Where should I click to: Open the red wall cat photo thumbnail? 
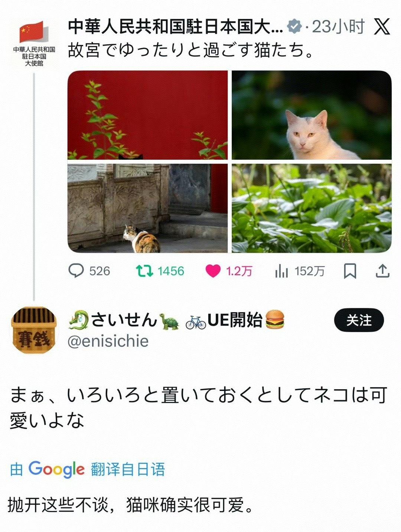coord(147,115)
